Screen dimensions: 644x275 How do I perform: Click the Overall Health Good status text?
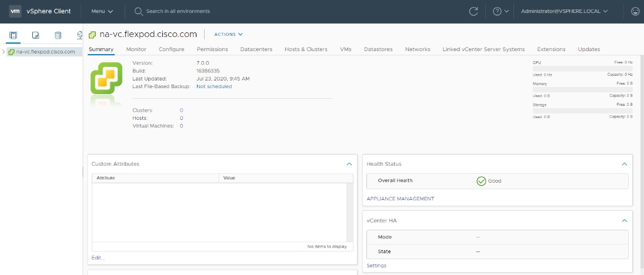click(495, 181)
